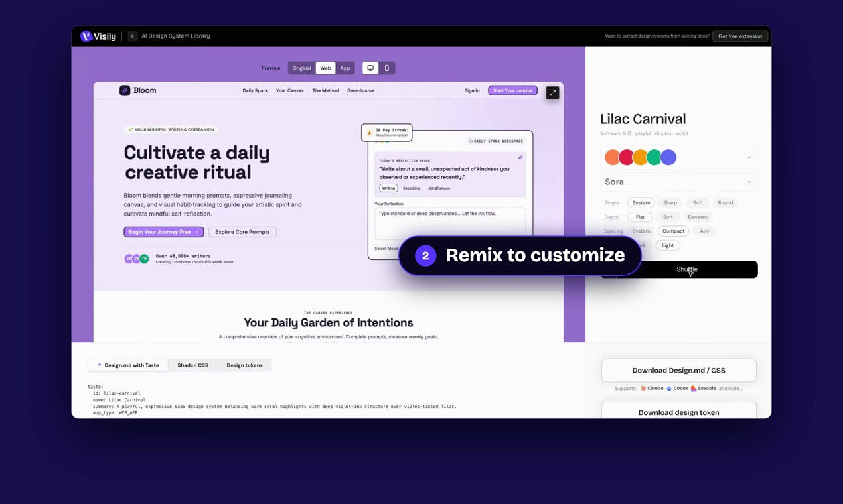843x504 pixels.
Task: Click sparkle icon in reflection spark card
Action: (520, 158)
